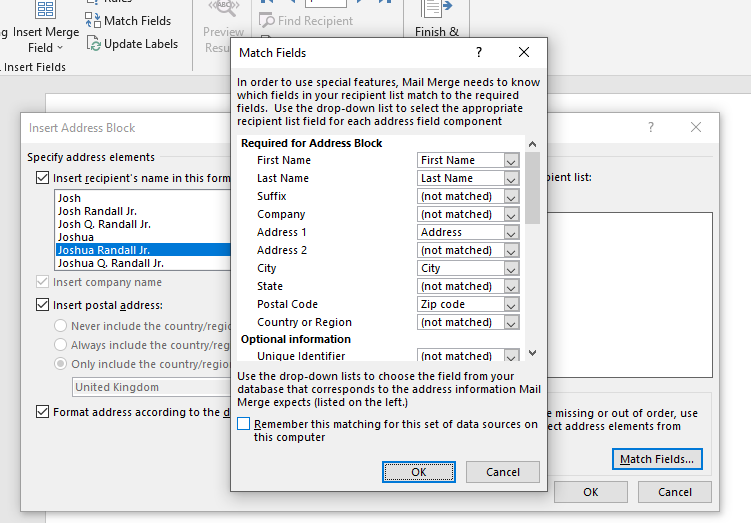Click the Match Fields dialog help icon
Viewport: 751px width, 523px height.
[479, 52]
